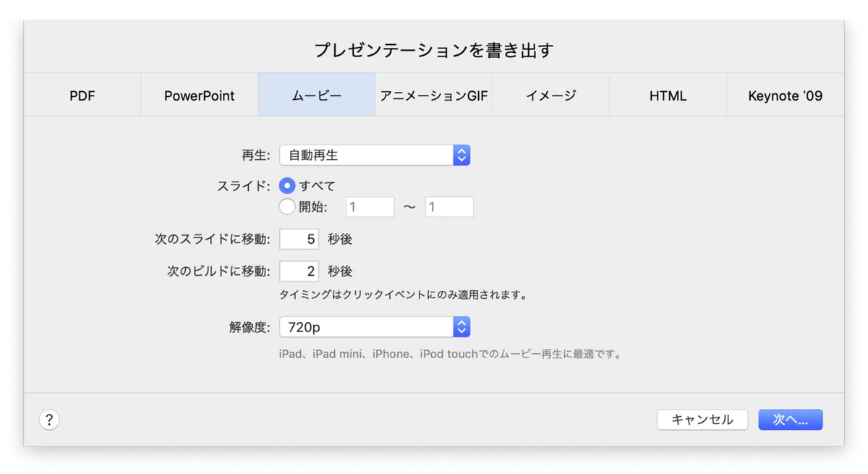Screen dimensions: 868x474
Task: Click the タイミングはクリックイベント note text
Action: [404, 295]
